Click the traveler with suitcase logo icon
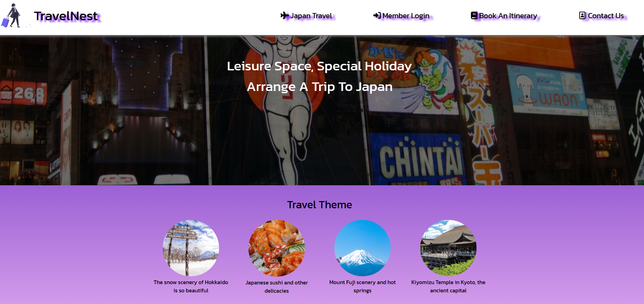The height and width of the screenshot is (304, 644). point(11,15)
